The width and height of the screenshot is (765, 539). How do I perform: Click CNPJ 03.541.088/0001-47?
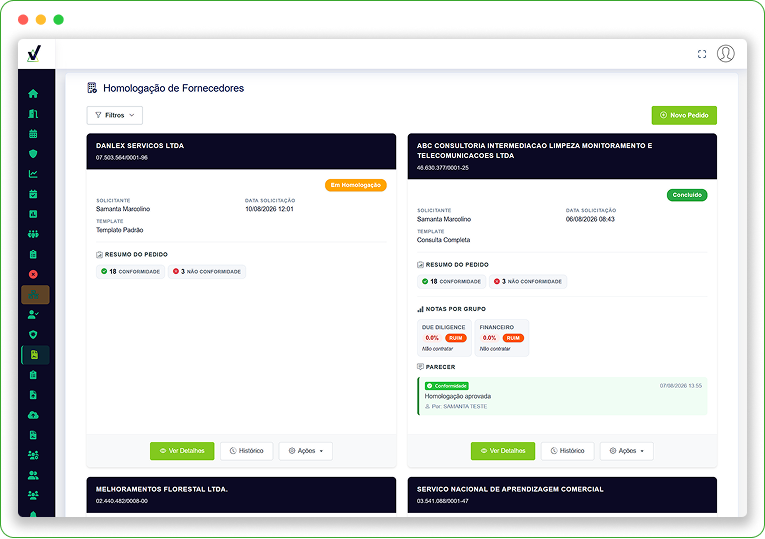click(443, 501)
